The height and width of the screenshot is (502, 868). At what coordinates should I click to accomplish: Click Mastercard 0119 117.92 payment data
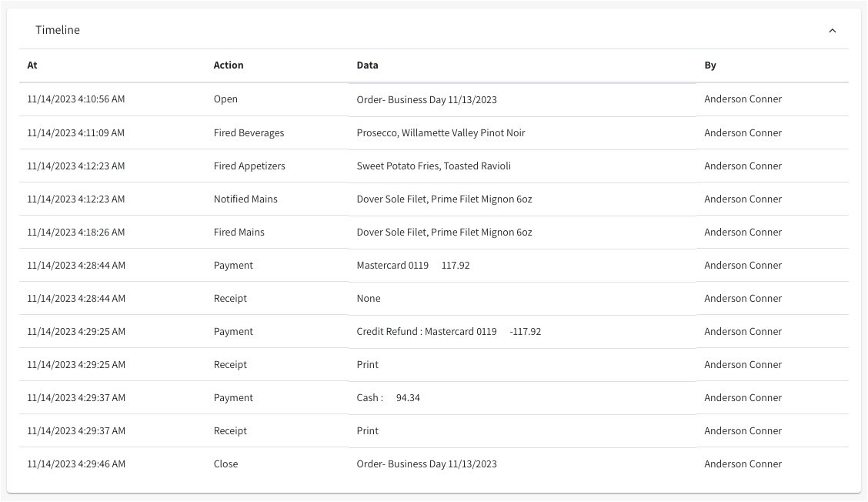click(412, 266)
